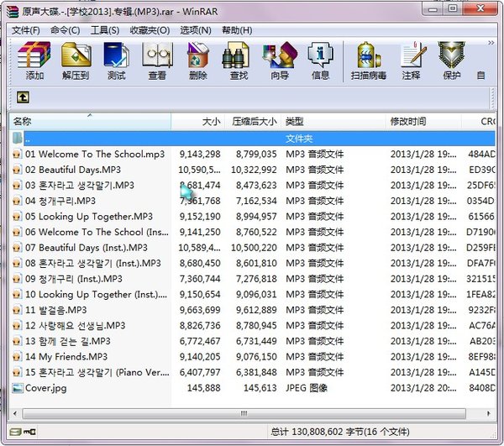
Task: Select file 13 함께 걷는 길.MP3
Action: coord(68,341)
